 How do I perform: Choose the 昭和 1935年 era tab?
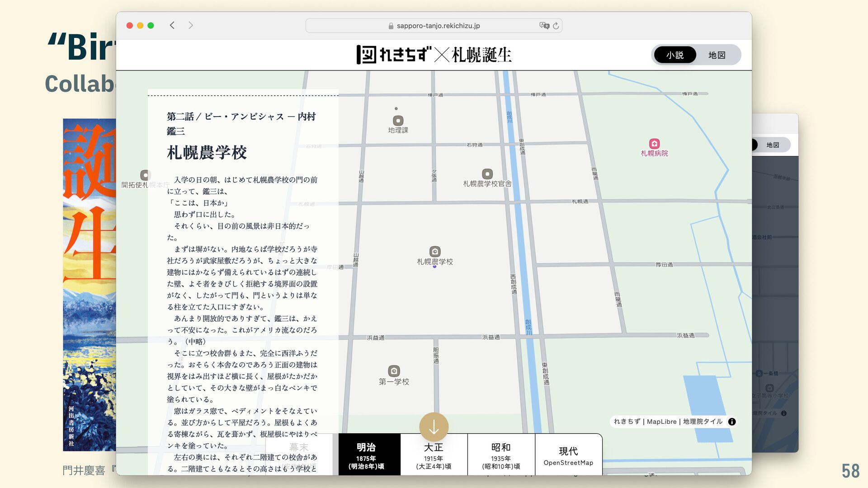click(x=501, y=455)
